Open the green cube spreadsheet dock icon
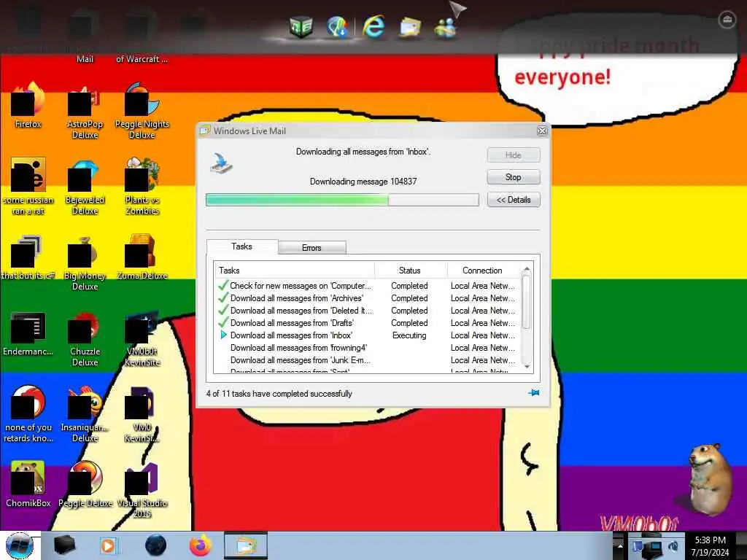The image size is (747, 560). 301,26
